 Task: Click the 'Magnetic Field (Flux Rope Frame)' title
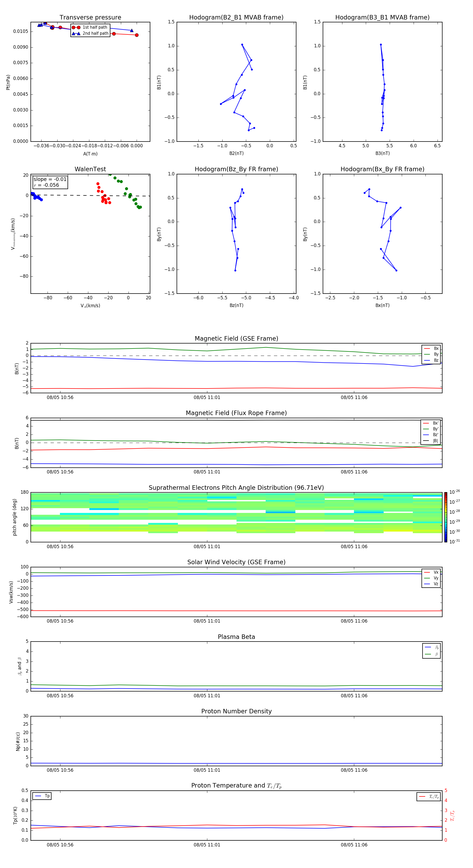(x=236, y=413)
